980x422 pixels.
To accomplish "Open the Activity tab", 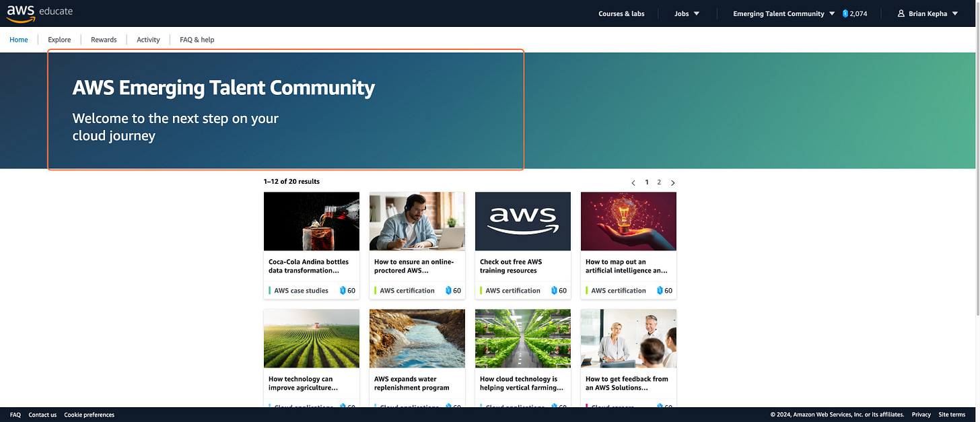I will pyautogui.click(x=148, y=40).
